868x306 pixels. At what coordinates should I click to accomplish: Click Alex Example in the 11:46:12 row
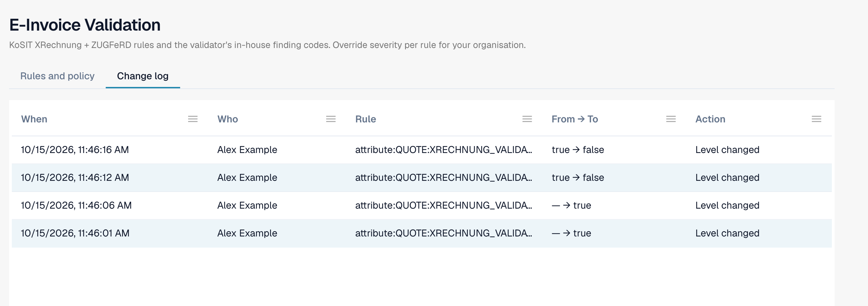[247, 178]
